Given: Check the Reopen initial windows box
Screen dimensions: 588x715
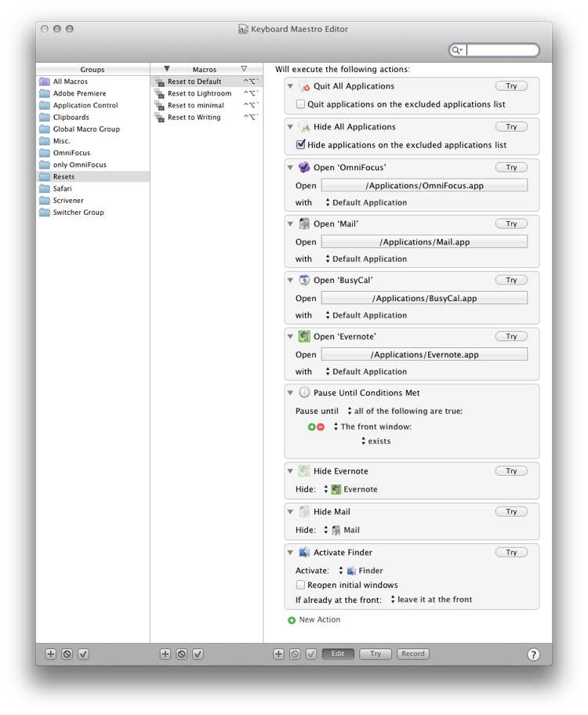Looking at the screenshot, I should tap(300, 585).
